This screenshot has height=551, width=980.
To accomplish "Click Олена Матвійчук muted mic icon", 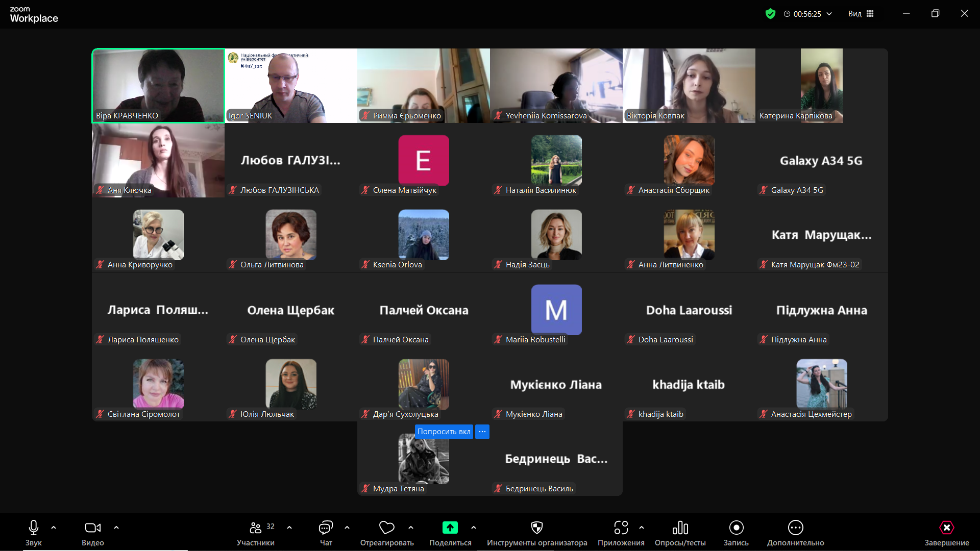I will click(x=365, y=190).
